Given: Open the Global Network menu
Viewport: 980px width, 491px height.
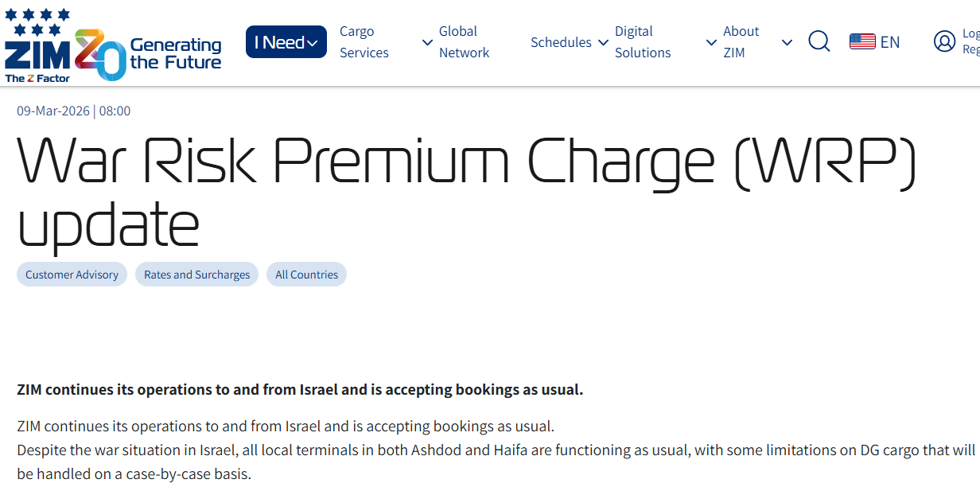Looking at the screenshot, I should pyautogui.click(x=464, y=42).
